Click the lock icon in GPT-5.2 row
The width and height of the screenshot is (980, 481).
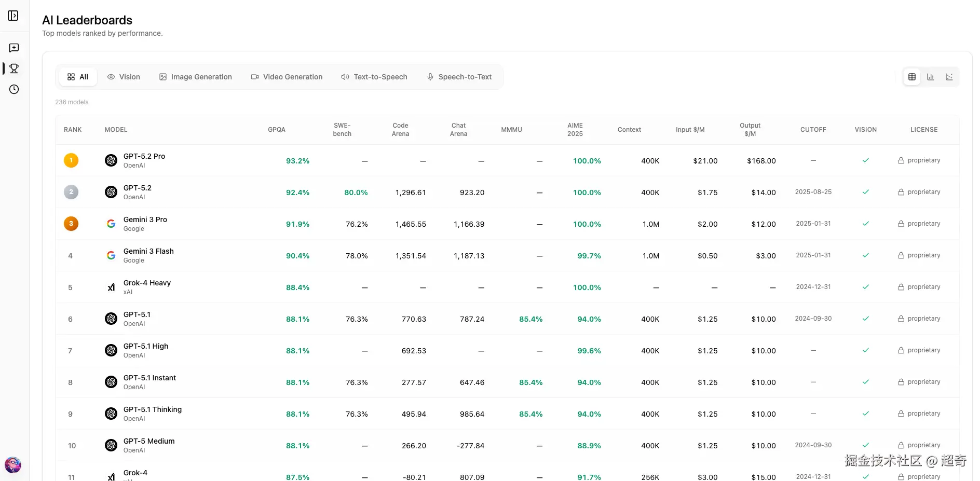[901, 192]
